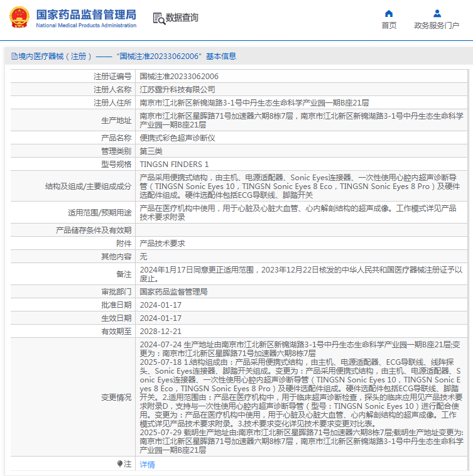
Task: Select expiry date 2028-12-21
Action: tap(161, 332)
